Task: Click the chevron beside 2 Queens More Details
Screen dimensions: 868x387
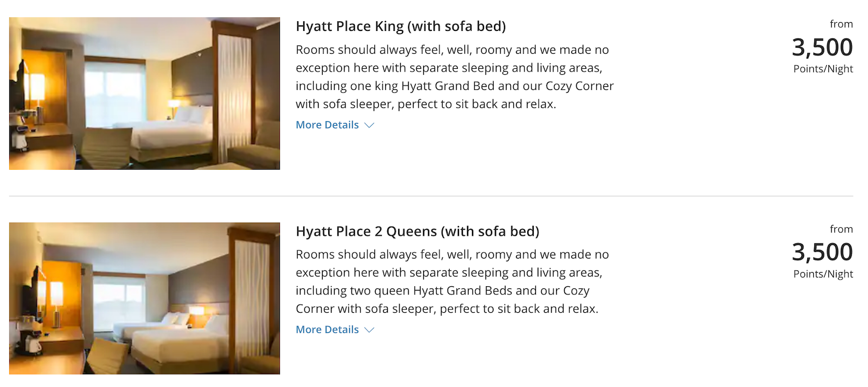Action: pyautogui.click(x=369, y=330)
